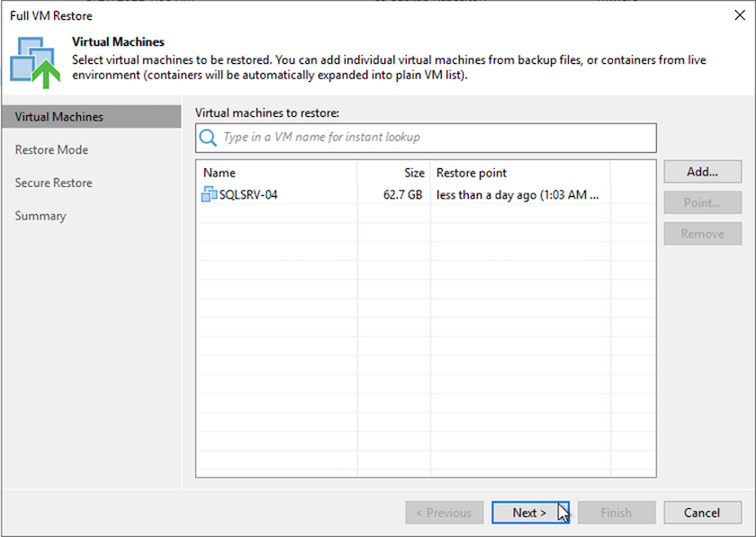
Task: Click the Point... button
Action: point(702,202)
